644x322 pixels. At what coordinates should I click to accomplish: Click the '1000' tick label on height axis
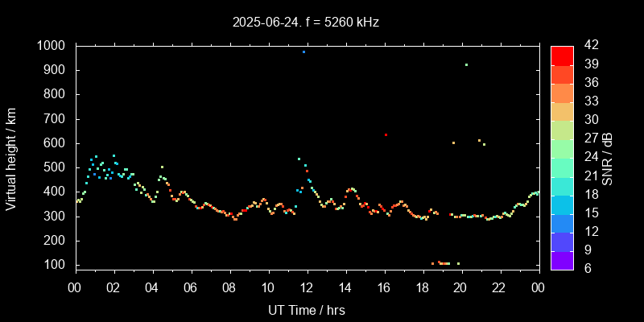53,46
